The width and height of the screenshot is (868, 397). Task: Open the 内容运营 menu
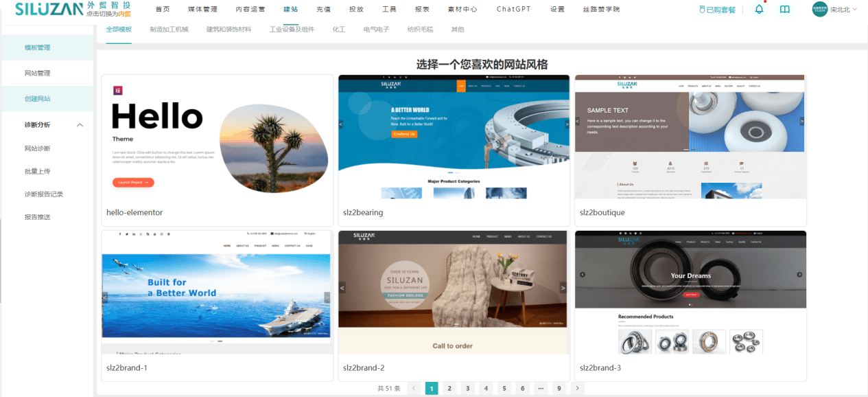coord(250,10)
